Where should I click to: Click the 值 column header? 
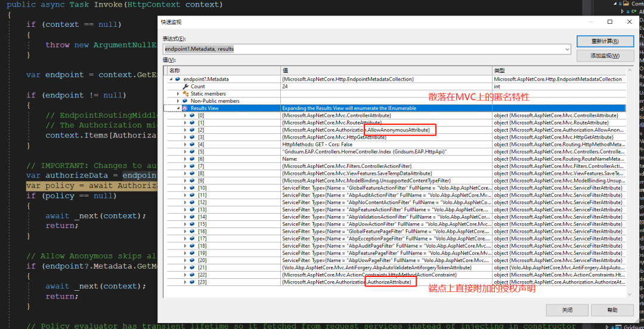[x=386, y=70]
